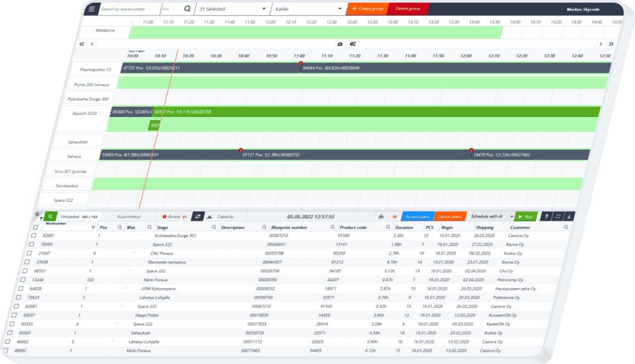Click the search icon in the Pos column header
This screenshot has height=364, width=635.
(x=120, y=227)
